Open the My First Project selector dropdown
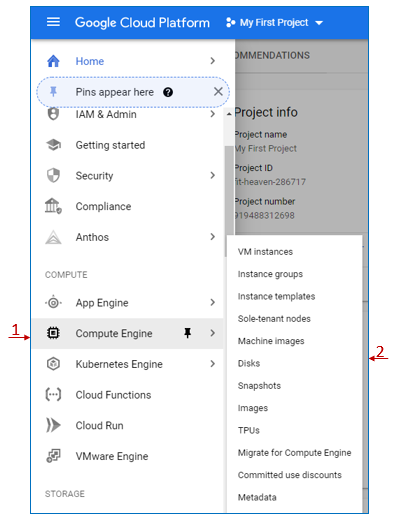 (x=274, y=22)
